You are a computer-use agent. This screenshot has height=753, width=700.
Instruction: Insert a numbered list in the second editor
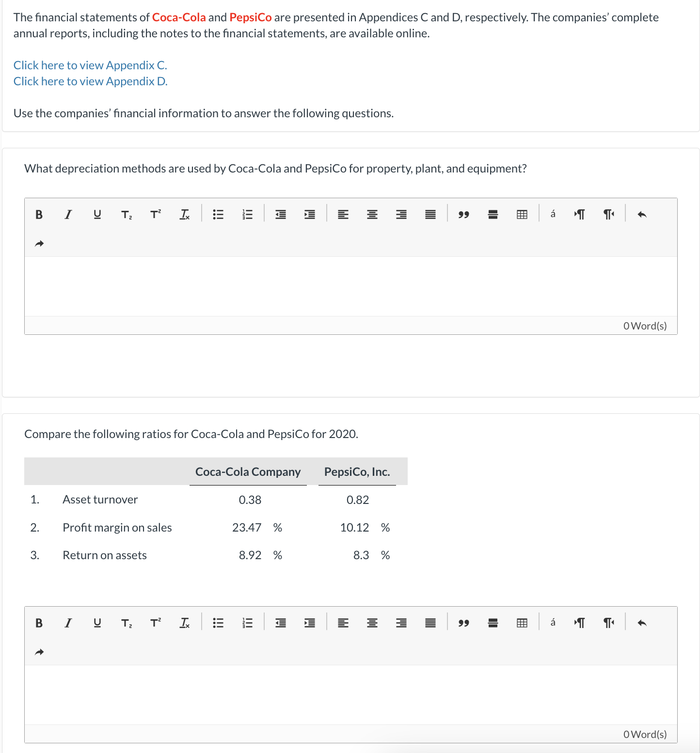pos(247,623)
